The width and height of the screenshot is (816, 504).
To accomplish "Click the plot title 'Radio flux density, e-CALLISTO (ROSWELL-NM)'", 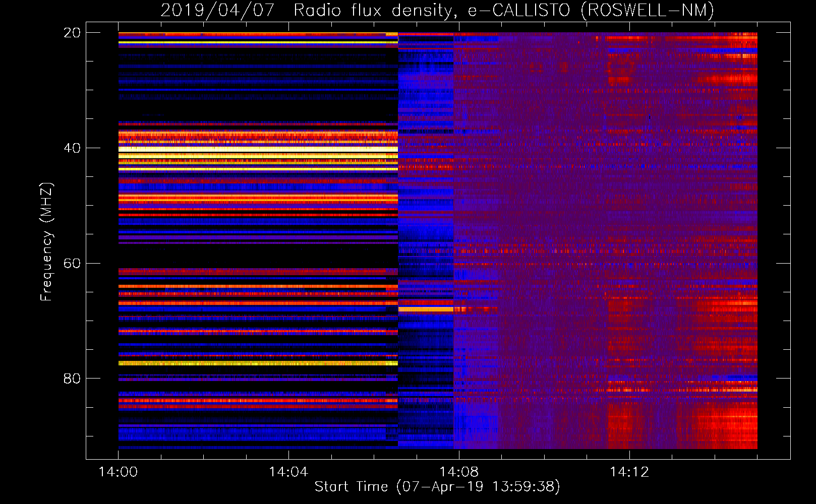I will tap(504, 11).
